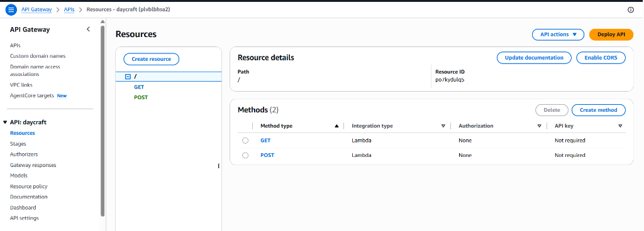
Task: Click Not required in the POST row
Action: pos(570,155)
